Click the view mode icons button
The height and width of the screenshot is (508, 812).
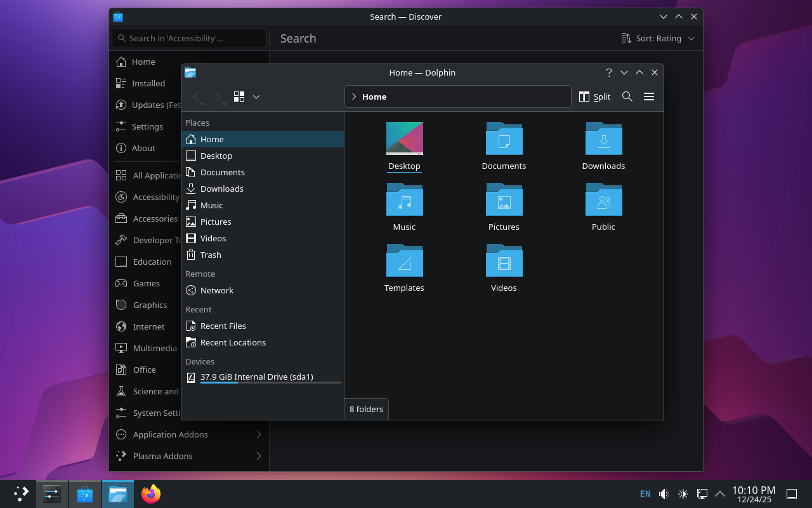[239, 97]
